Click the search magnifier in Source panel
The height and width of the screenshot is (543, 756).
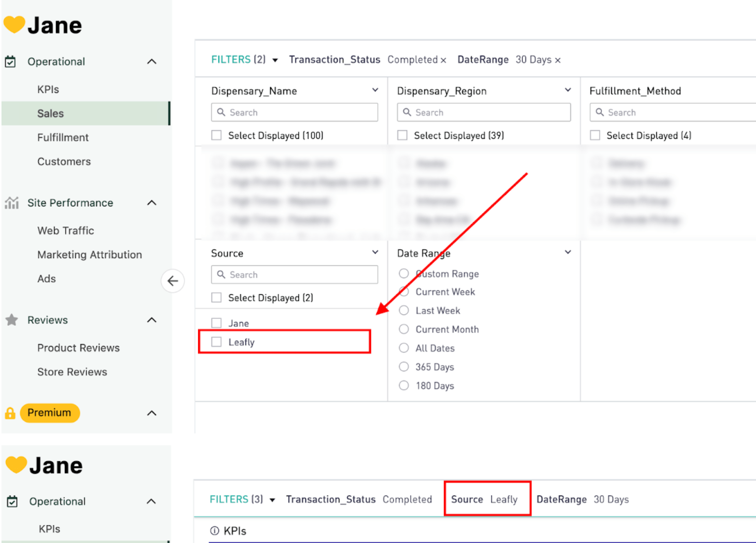(x=221, y=274)
